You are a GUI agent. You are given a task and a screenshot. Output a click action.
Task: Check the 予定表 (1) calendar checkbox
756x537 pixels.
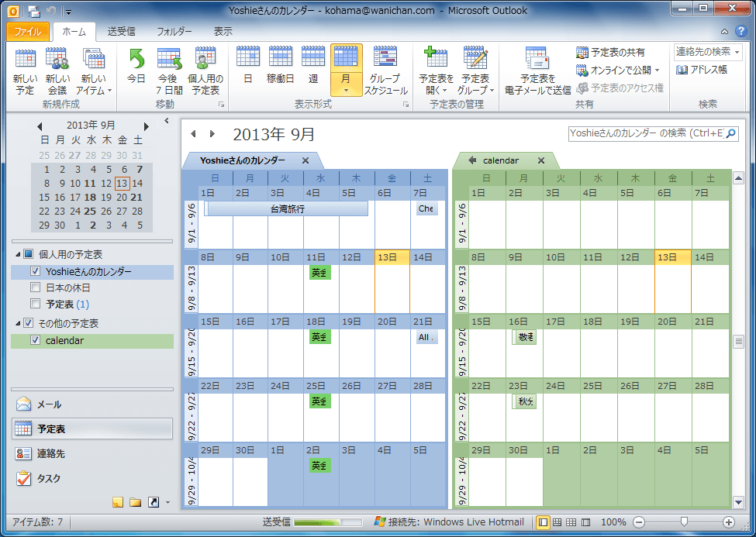[35, 303]
